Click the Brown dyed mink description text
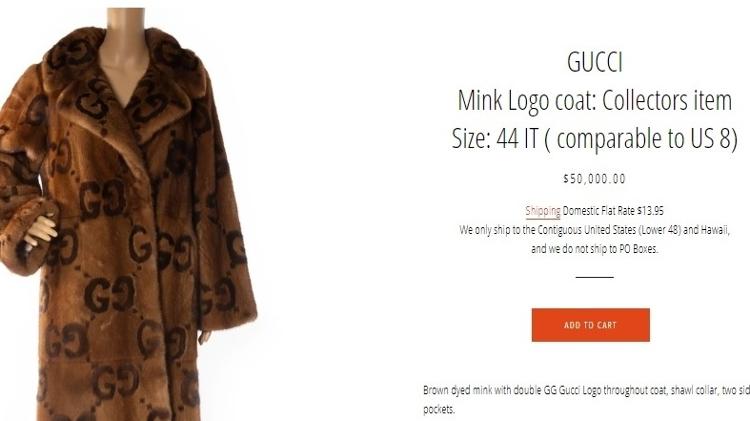The image size is (750, 421). click(586, 399)
